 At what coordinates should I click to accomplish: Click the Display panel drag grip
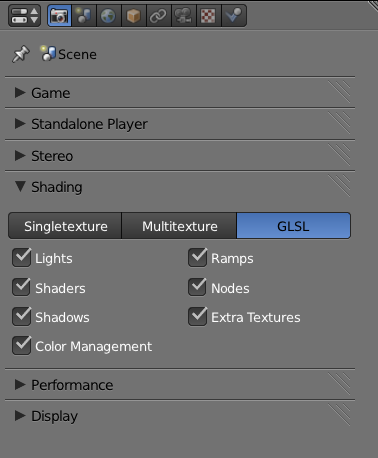tap(339, 415)
